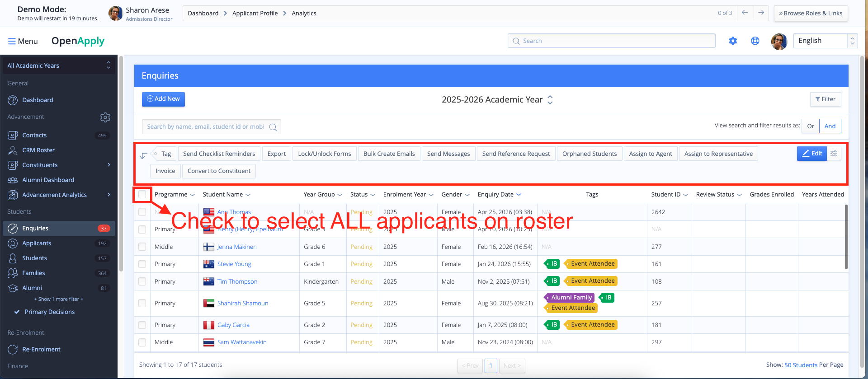This screenshot has height=379, width=868.
Task: Open the English language dropdown
Action: tap(825, 41)
